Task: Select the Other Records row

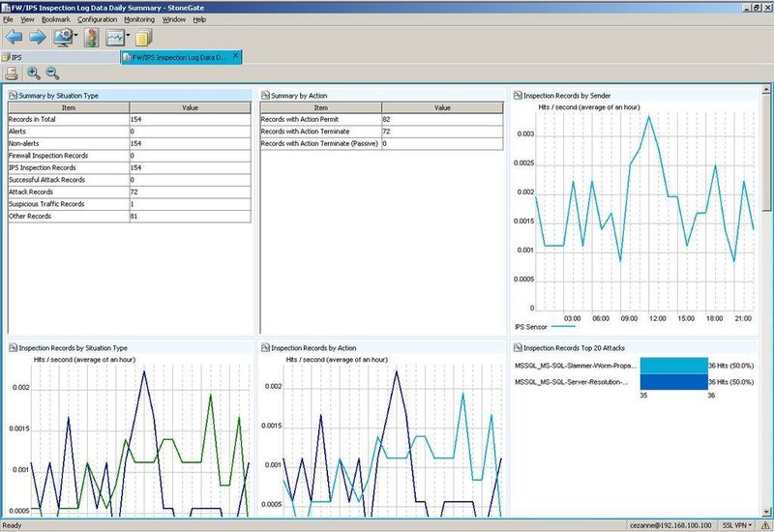Action: pyautogui.click(x=130, y=216)
